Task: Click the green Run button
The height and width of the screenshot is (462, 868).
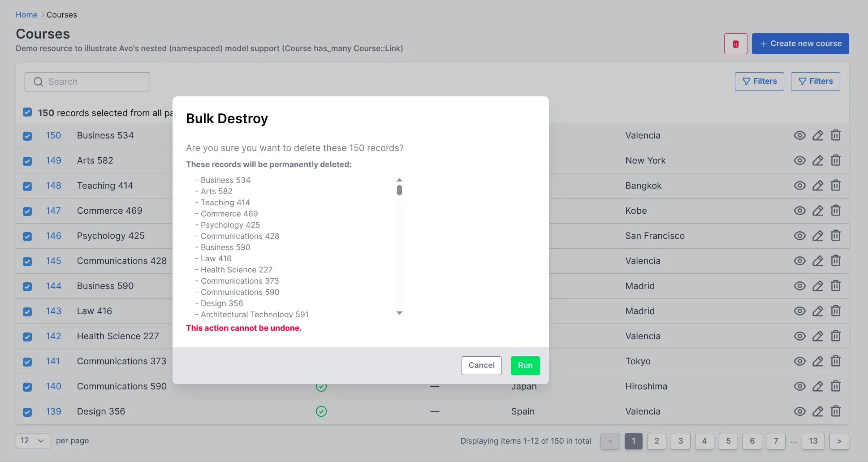Action: [525, 365]
